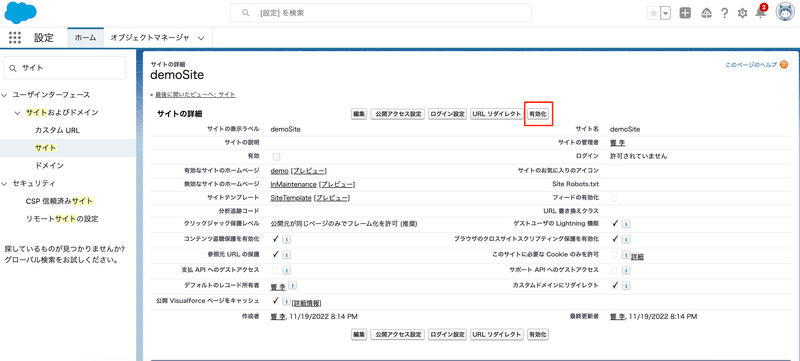The width and height of the screenshot is (800, 361).
Task: Toggle the 有効 checkbox
Action: (276, 157)
